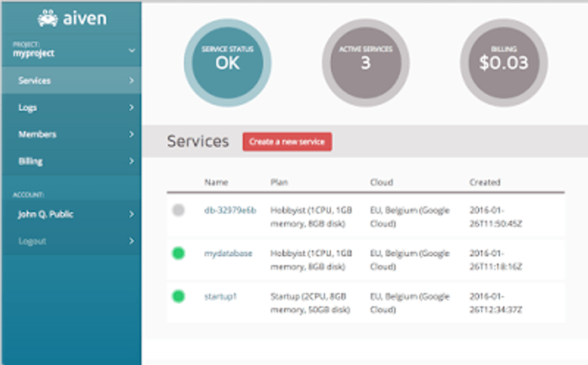Click the Aiven crab logo
Screen dimensions: 588x365
click(47, 18)
